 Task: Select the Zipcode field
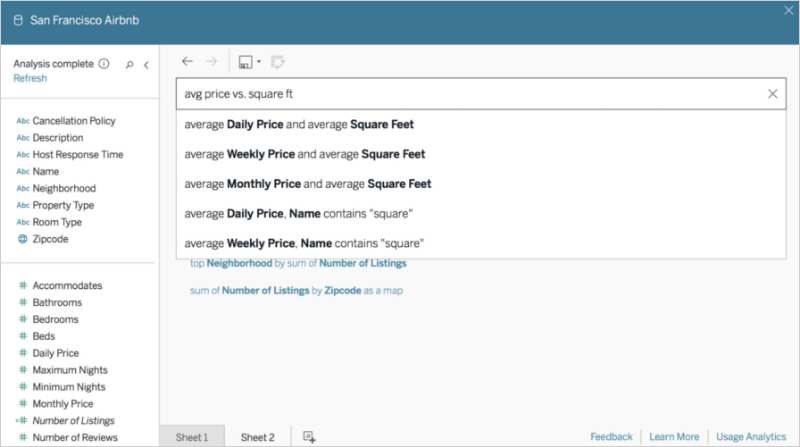click(x=51, y=239)
